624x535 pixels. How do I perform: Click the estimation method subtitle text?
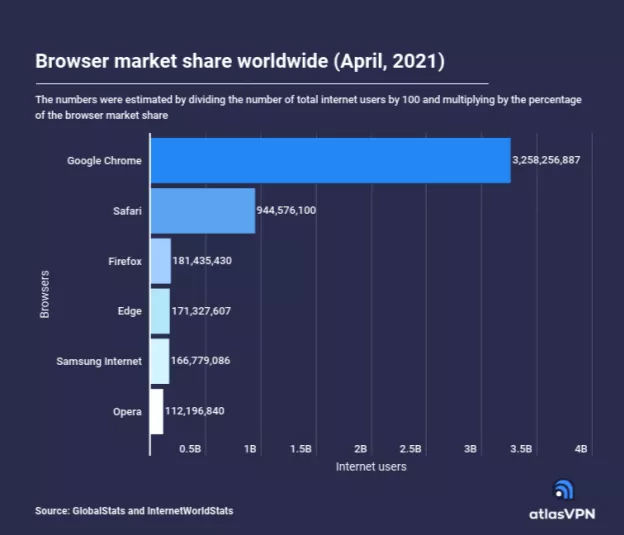point(308,107)
